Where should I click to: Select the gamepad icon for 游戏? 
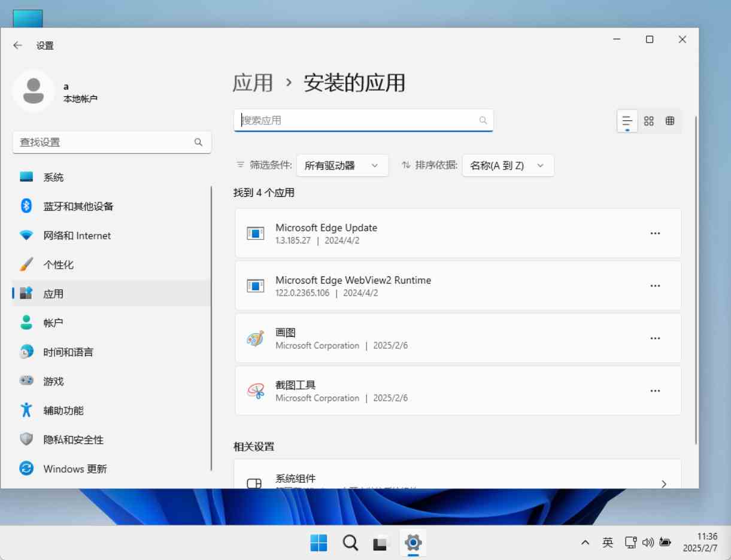click(x=26, y=381)
